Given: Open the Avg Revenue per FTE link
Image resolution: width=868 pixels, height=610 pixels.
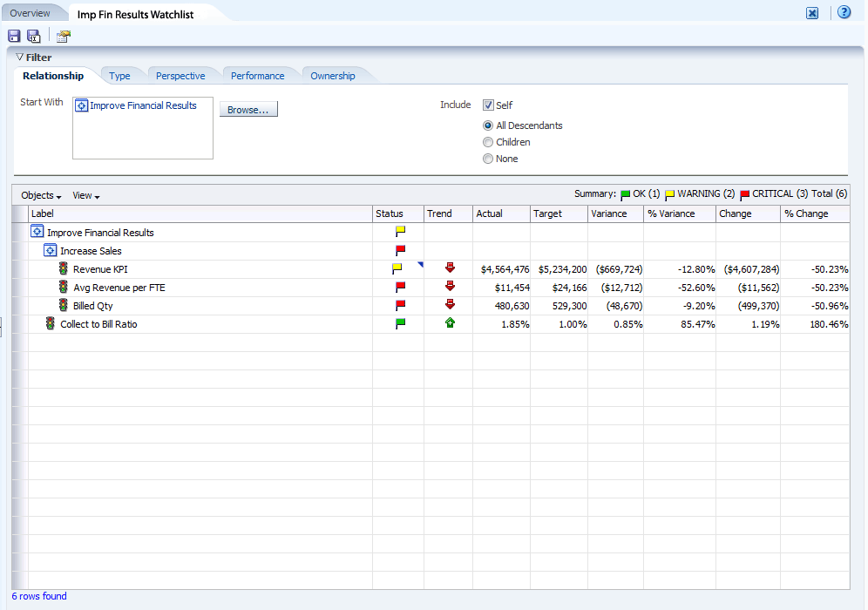Looking at the screenshot, I should (x=119, y=288).
